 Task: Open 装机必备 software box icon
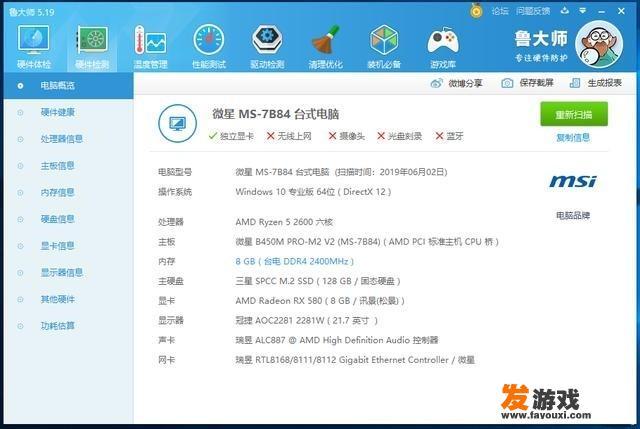pos(384,47)
